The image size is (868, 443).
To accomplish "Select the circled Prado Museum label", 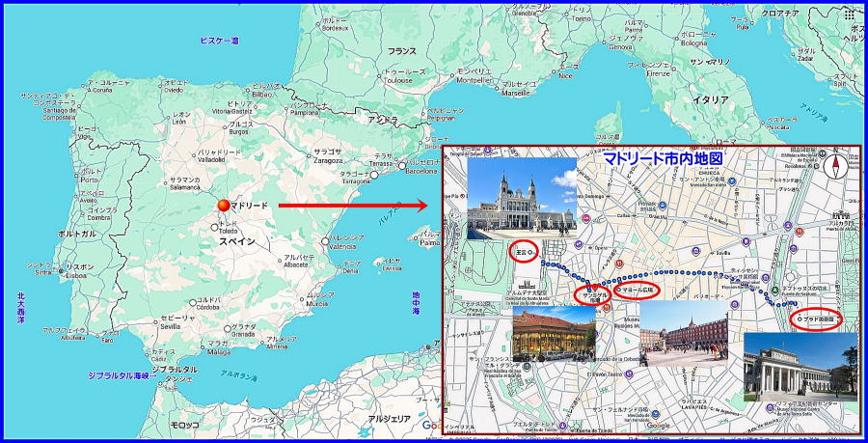I will click(x=816, y=319).
